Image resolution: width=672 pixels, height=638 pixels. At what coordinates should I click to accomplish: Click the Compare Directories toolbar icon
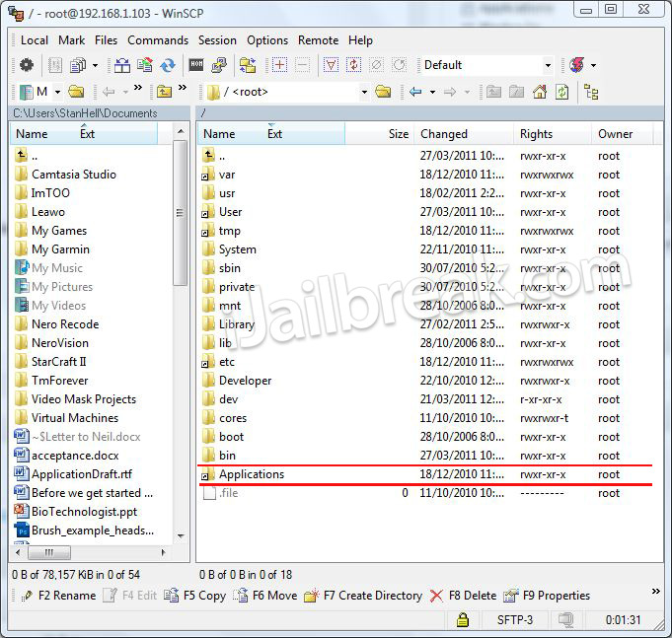pyautogui.click(x=122, y=65)
